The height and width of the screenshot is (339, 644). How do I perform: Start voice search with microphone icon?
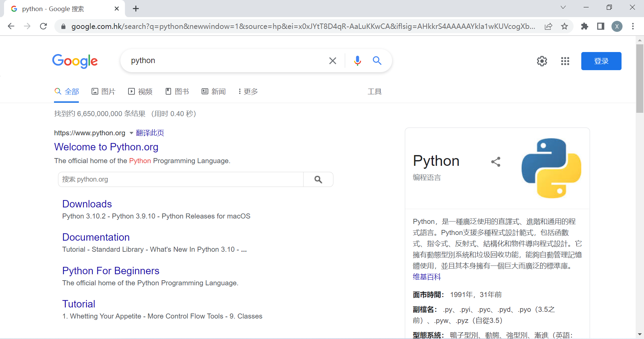point(358,61)
